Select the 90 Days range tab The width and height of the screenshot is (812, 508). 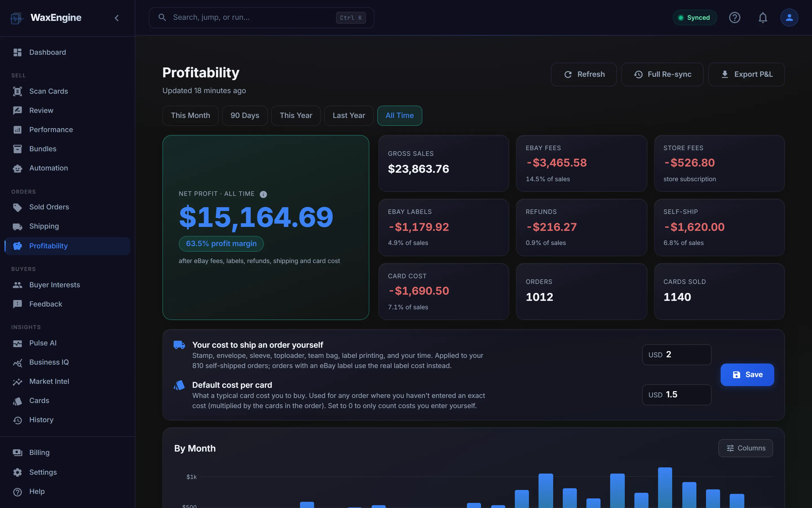[245, 116]
